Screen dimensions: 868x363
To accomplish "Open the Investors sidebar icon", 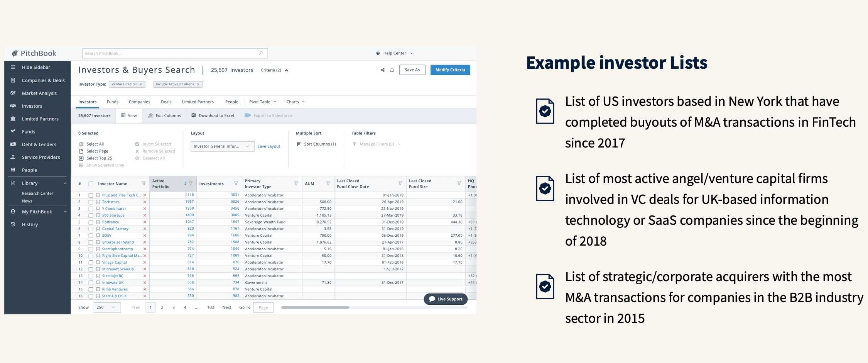I will click(13, 106).
